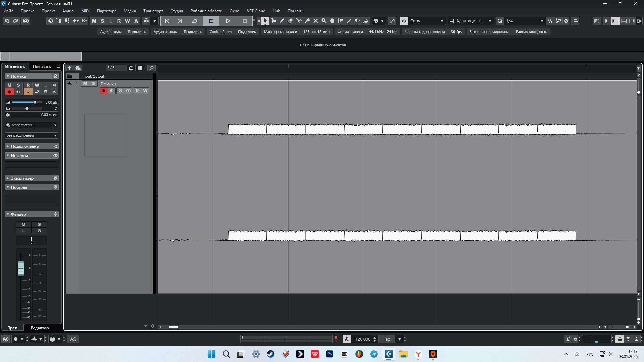Switch to the Редактор tab

40,328
